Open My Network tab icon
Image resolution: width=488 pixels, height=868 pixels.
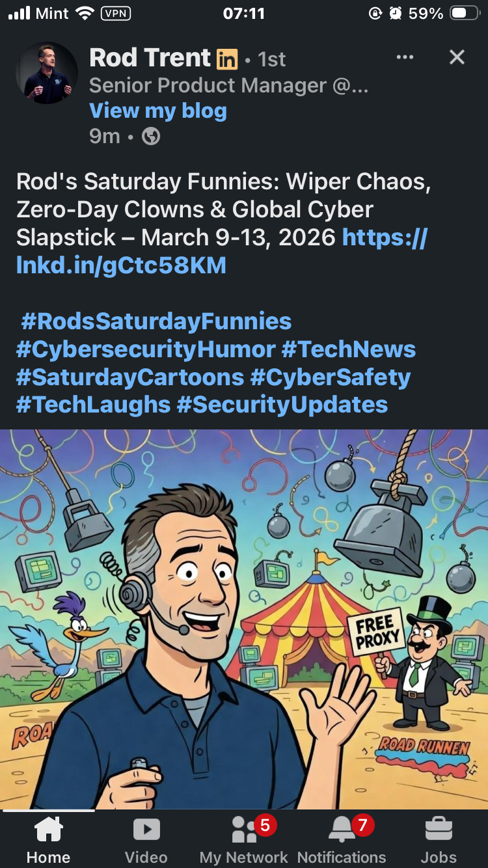tap(244, 830)
